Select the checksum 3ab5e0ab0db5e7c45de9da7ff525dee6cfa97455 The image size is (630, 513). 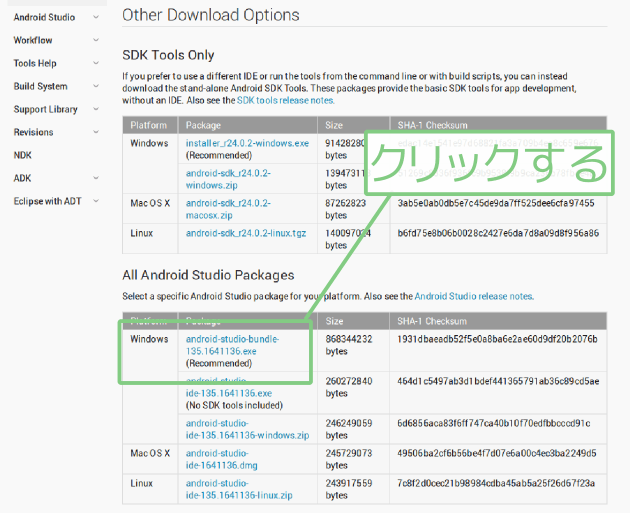tap(496, 203)
